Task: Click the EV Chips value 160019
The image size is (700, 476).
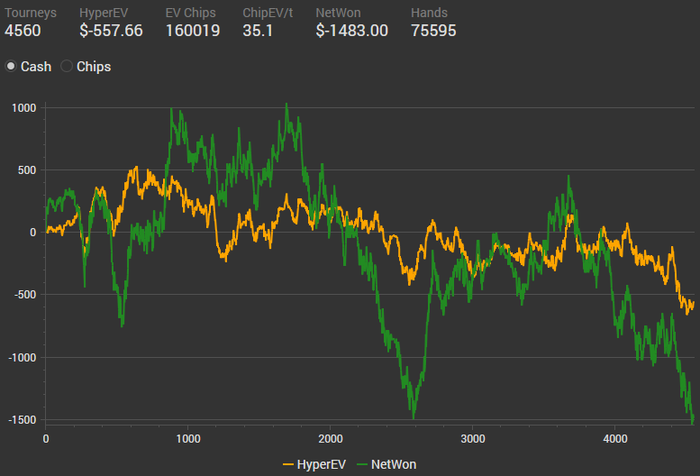Action: 193,31
